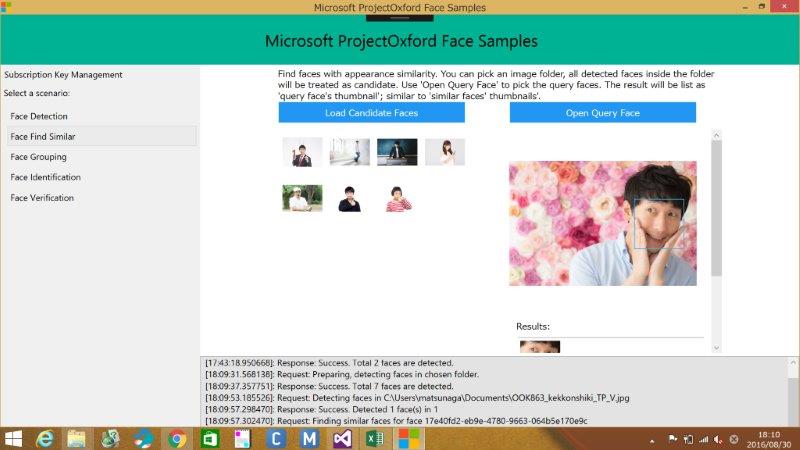800x450 pixels.
Task: Click the log panel scroll up arrow
Action: coord(793,362)
